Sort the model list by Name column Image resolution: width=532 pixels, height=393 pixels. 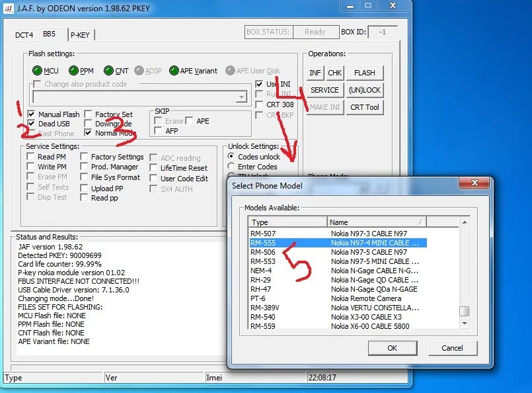tap(377, 222)
